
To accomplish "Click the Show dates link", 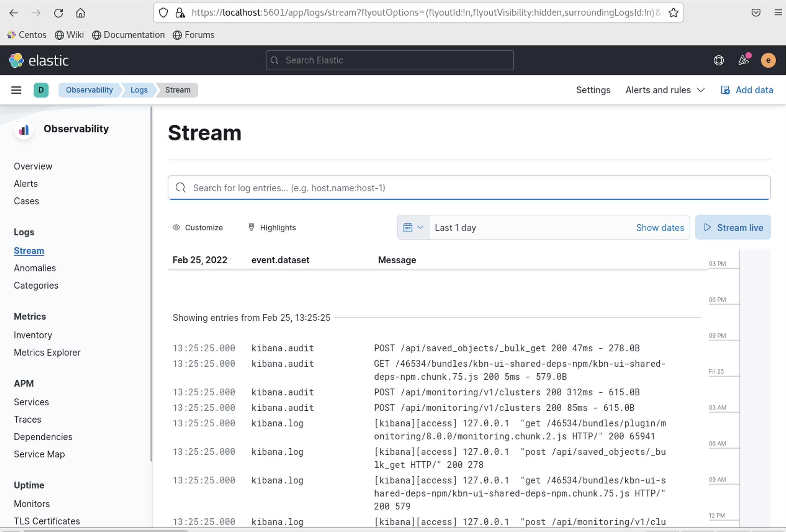I will coord(660,228).
